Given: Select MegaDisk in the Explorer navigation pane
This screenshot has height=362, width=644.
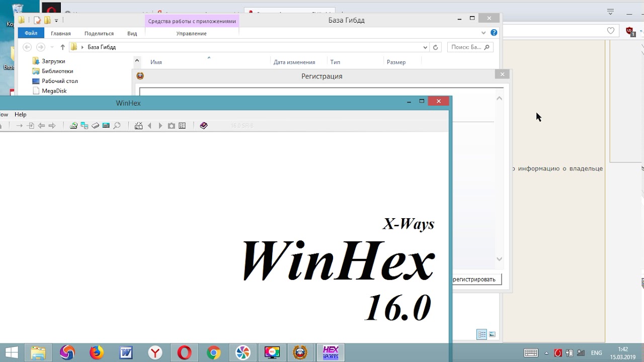Looking at the screenshot, I should (x=54, y=91).
